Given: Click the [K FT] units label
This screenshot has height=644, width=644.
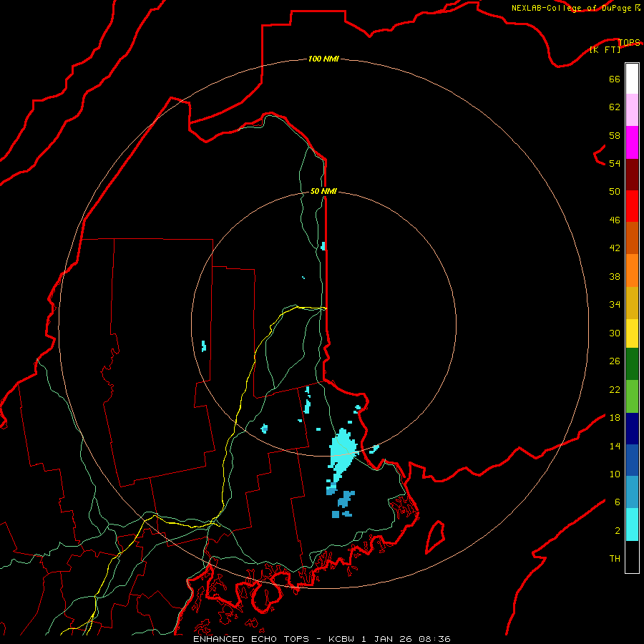Looking at the screenshot, I should click(x=605, y=49).
